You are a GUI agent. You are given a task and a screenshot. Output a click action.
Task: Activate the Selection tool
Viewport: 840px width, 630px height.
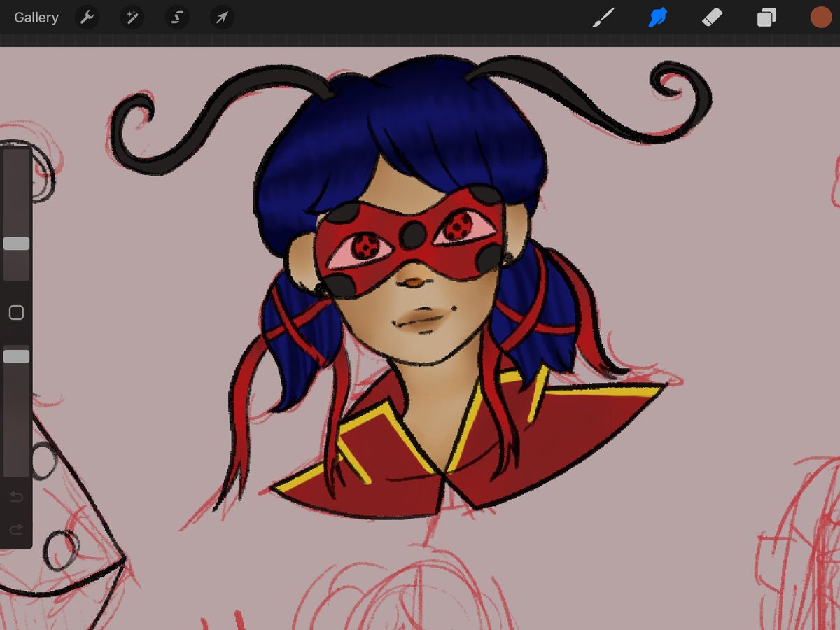177,17
